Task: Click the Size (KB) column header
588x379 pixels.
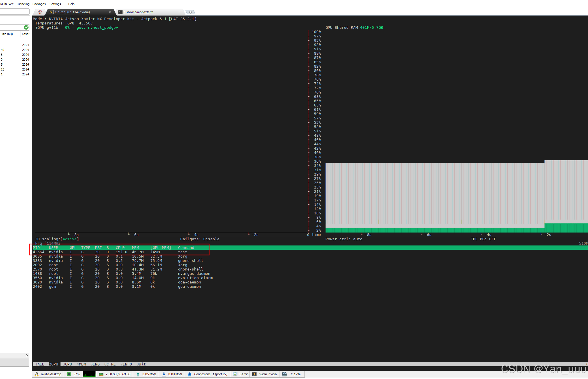Action: (x=7, y=34)
